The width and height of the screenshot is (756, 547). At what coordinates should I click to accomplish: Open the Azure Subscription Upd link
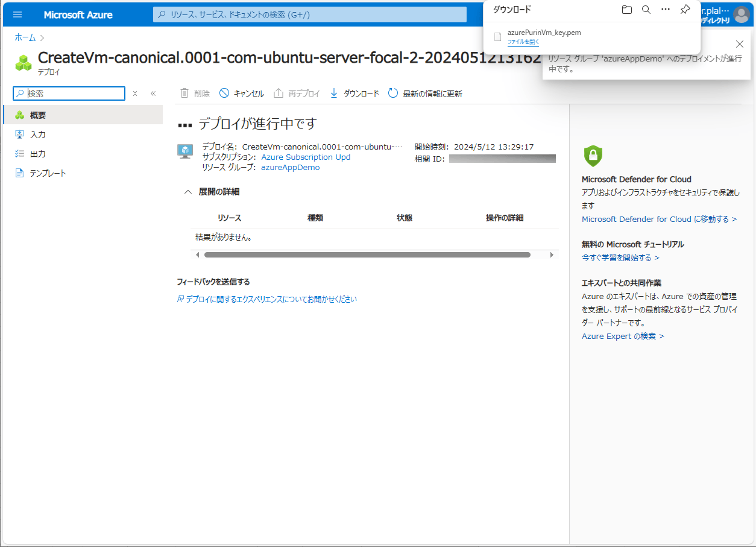tap(306, 157)
